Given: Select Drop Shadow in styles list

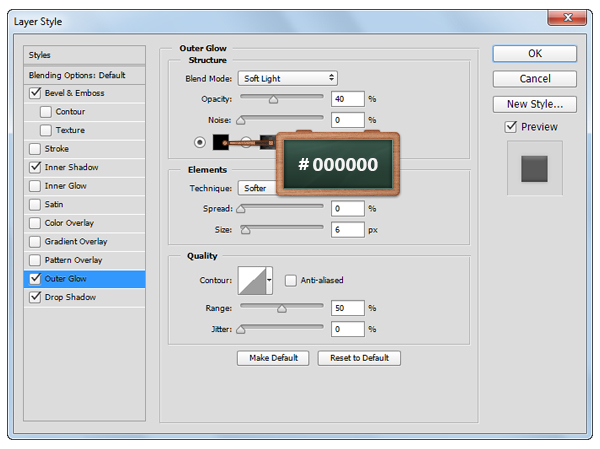Looking at the screenshot, I should click(x=70, y=297).
